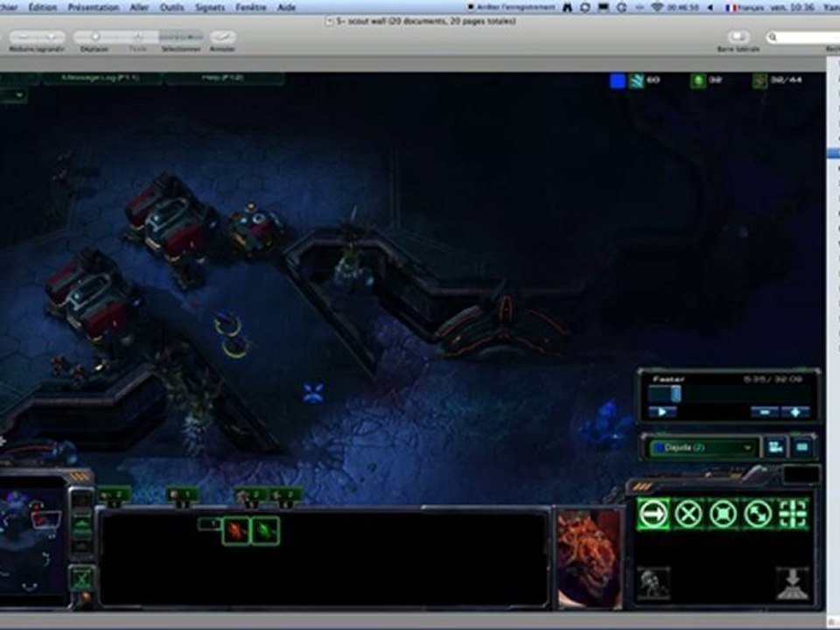Click the supply count icon
This screenshot has height=630, width=840.
(759, 80)
